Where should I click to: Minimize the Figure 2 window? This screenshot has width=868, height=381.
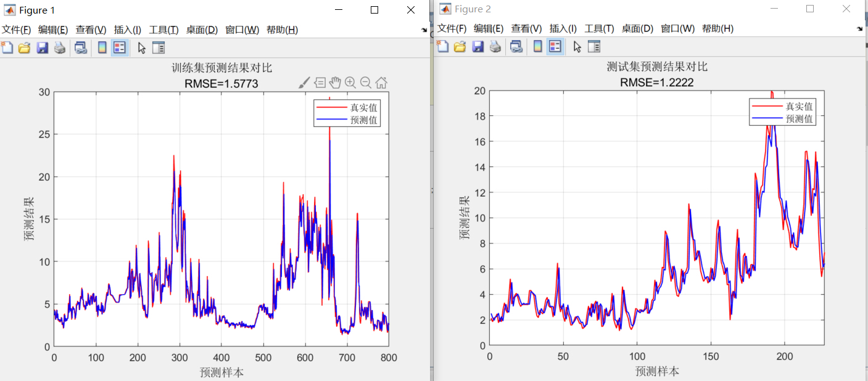(x=774, y=9)
